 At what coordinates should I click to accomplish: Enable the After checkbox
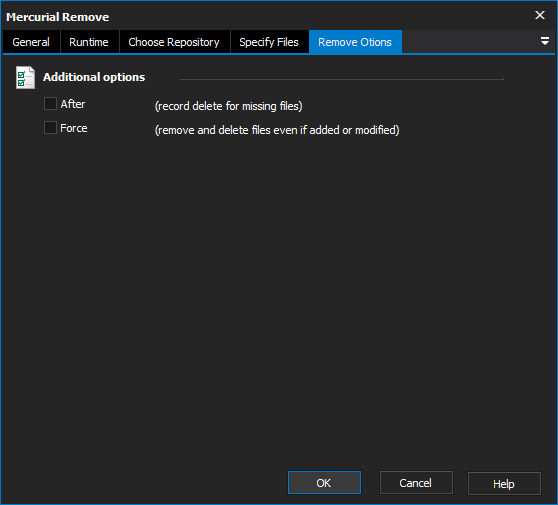pos(50,104)
